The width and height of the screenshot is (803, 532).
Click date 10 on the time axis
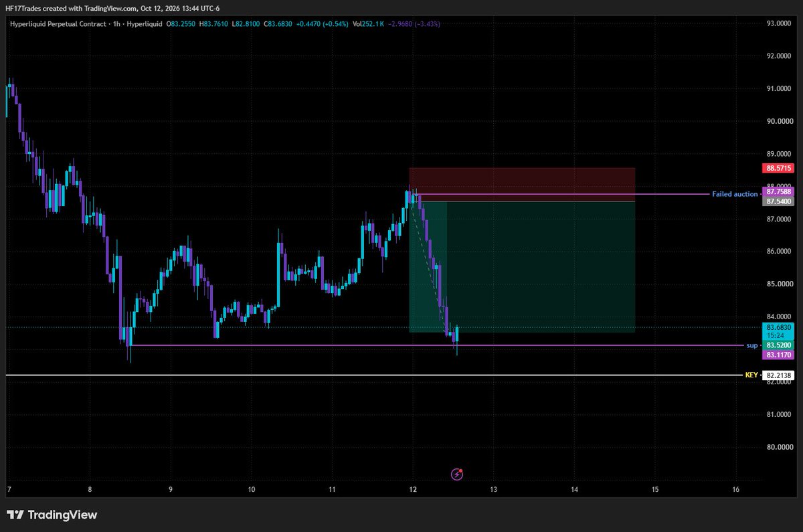(251, 490)
